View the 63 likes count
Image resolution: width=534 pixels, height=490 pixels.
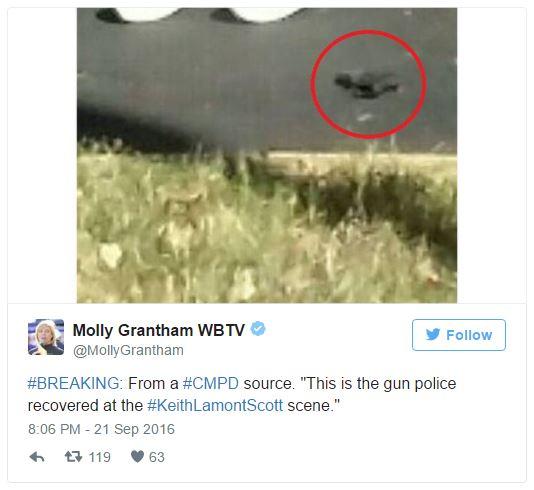[x=157, y=457]
